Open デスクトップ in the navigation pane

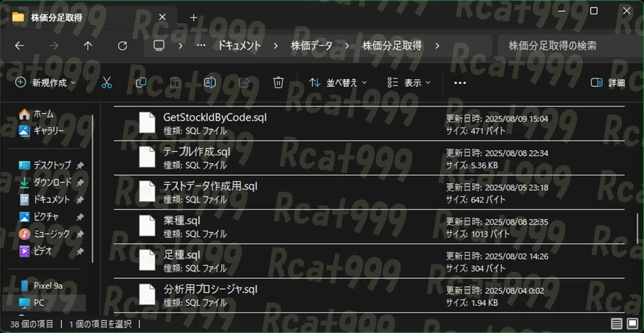tap(52, 165)
